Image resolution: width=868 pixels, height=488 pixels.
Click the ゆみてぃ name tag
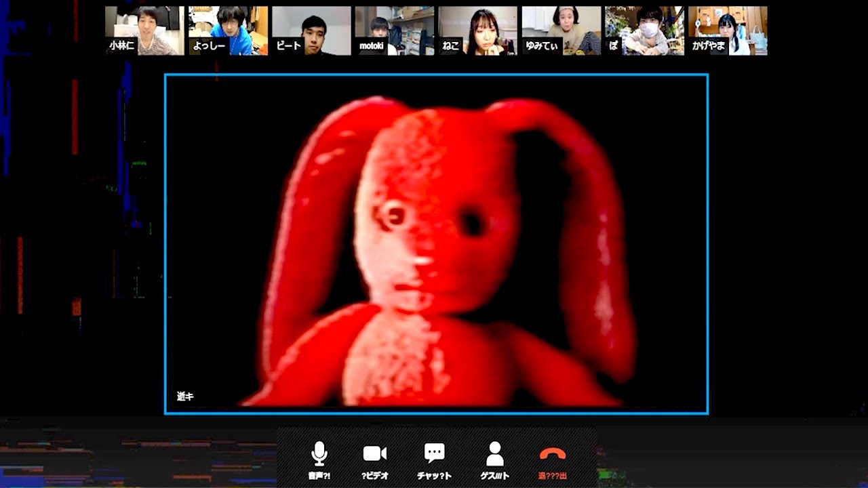541,46
